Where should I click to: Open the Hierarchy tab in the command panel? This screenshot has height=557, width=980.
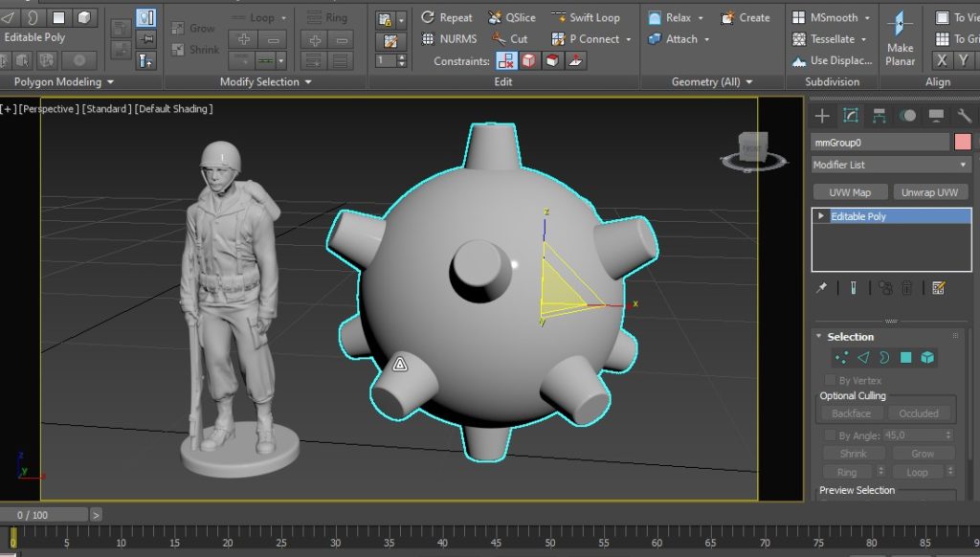(878, 115)
